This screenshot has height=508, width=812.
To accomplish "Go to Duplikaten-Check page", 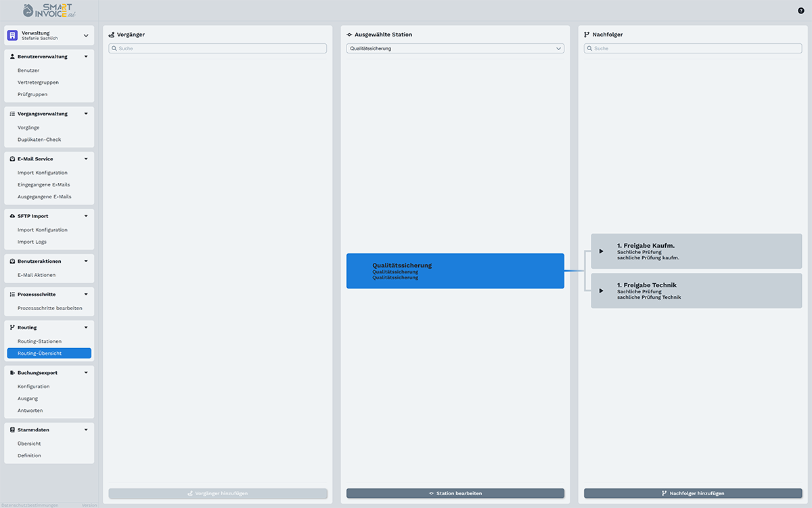I will coord(39,140).
